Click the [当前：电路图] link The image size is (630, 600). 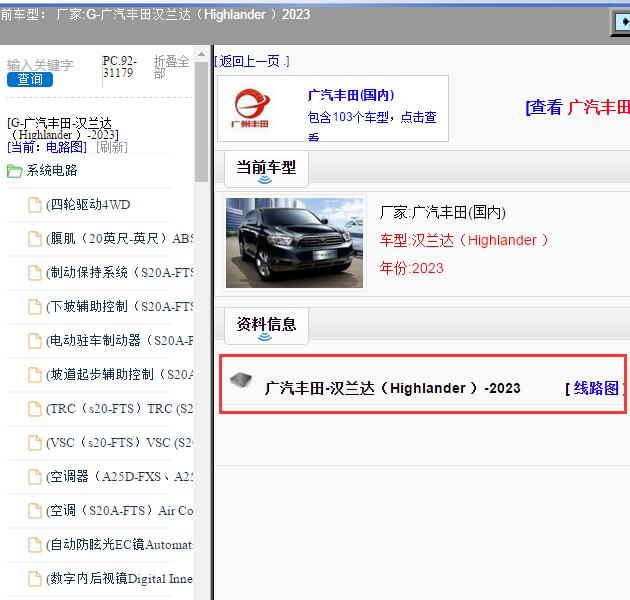pyautogui.click(x=47, y=147)
